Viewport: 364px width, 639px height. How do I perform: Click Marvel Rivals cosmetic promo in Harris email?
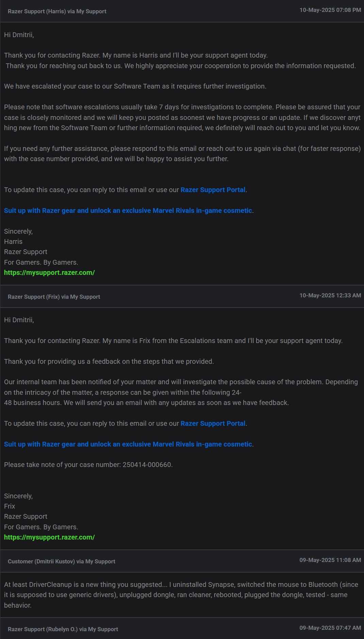pyautogui.click(x=128, y=211)
